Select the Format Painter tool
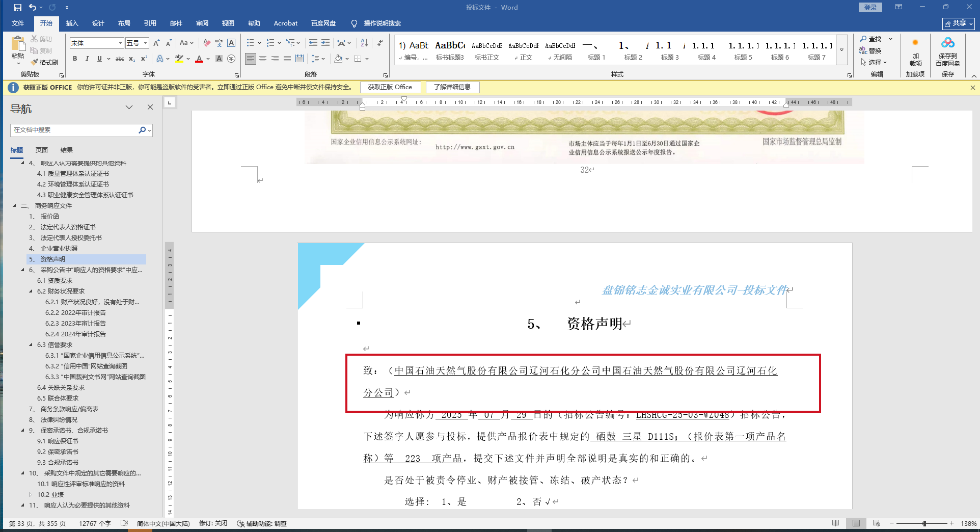The image size is (980, 532). coord(44,62)
